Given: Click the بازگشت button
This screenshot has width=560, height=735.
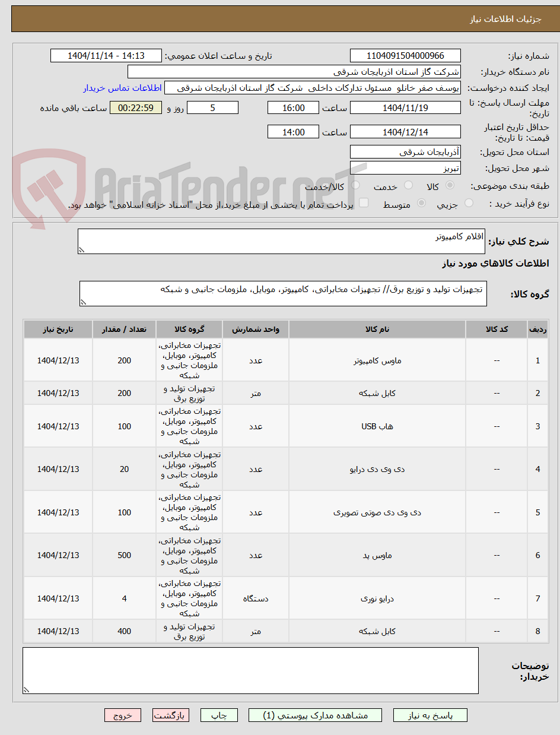Looking at the screenshot, I should coord(171,715).
